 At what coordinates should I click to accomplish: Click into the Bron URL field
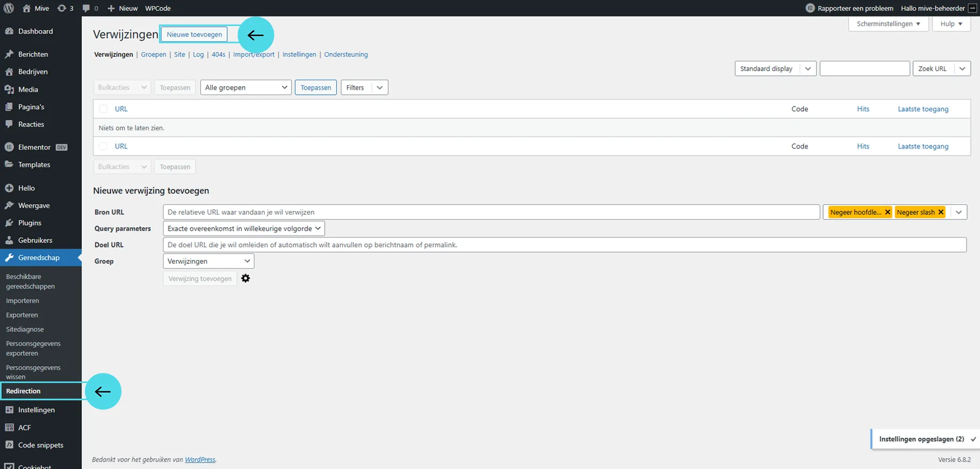(491, 212)
